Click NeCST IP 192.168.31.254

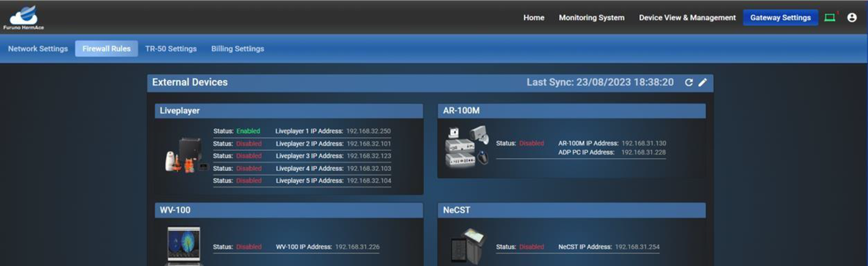(637, 247)
